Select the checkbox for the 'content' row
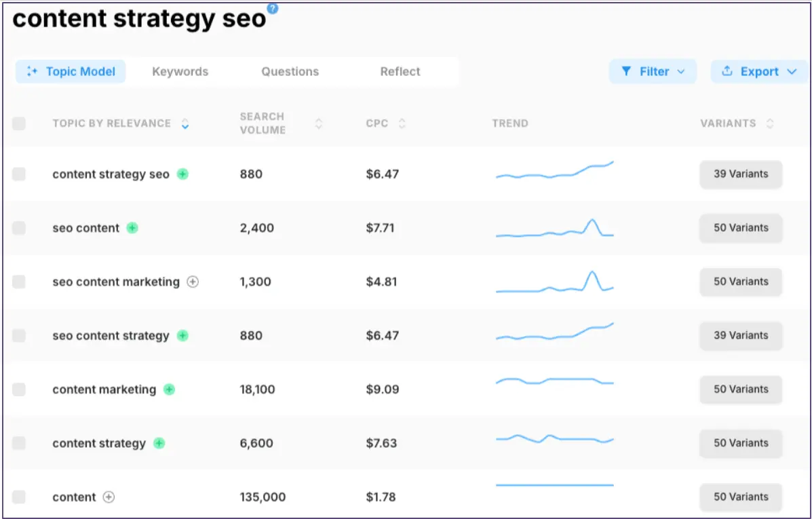This screenshot has height=519, width=812. [19, 497]
